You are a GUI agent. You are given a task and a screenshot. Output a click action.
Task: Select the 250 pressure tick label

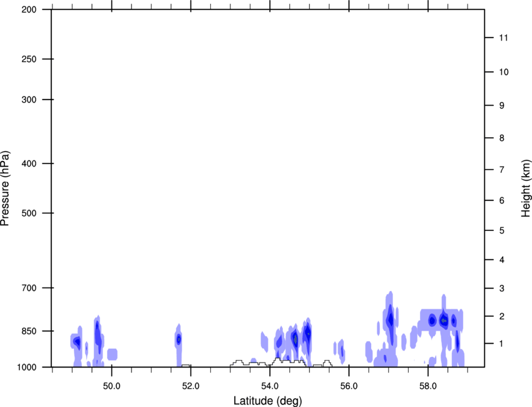[x=29, y=59]
